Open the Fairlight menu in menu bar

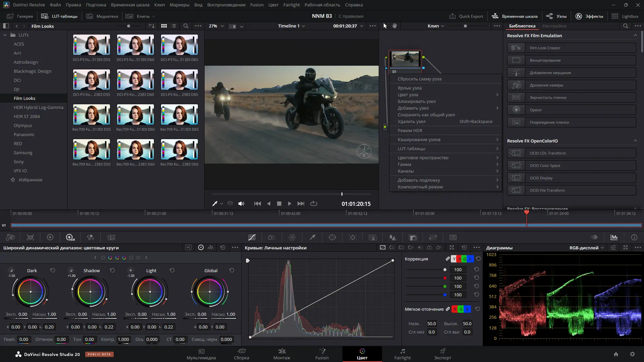[291, 5]
